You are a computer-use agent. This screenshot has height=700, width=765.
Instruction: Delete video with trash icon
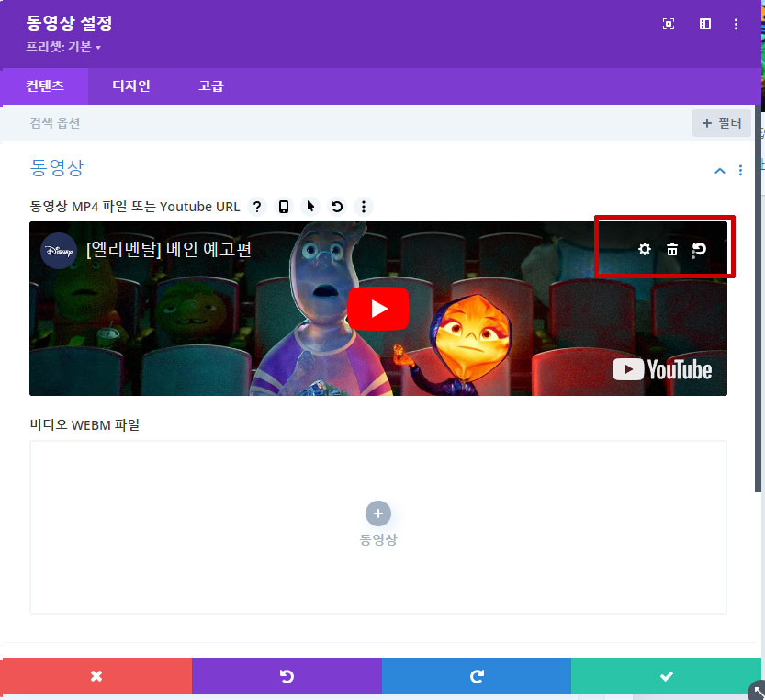[x=672, y=249]
